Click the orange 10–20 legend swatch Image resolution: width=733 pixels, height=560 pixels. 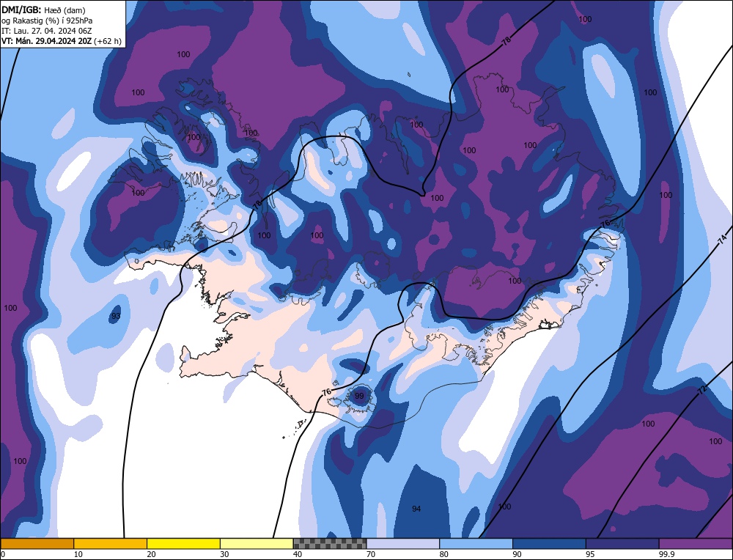[111, 543]
